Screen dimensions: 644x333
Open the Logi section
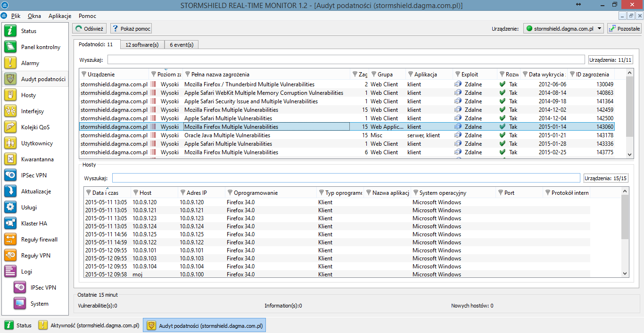coord(35,272)
